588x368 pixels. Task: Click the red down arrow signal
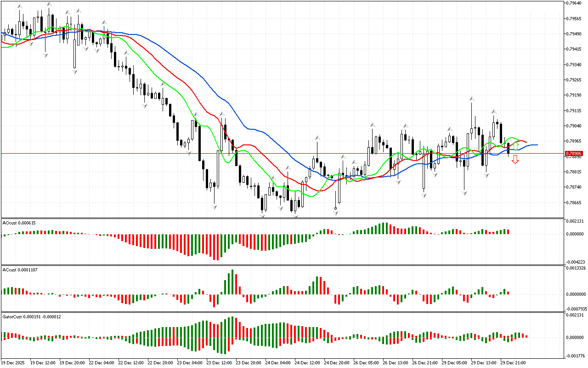(515, 160)
